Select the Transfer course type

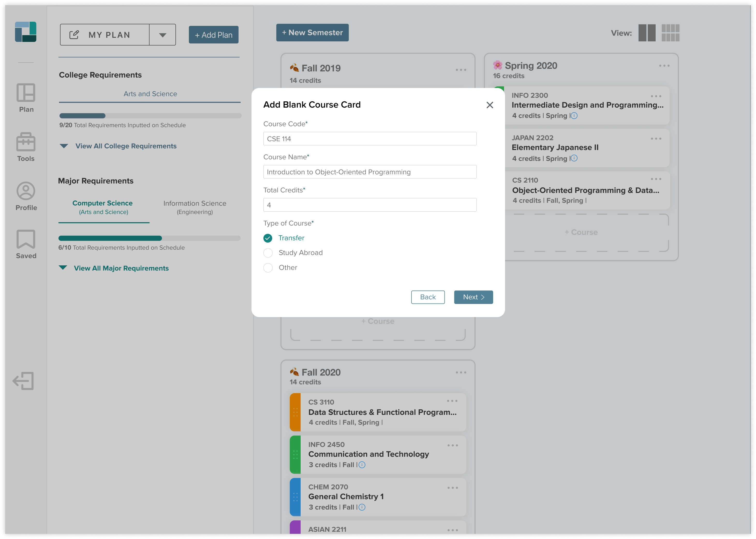click(268, 238)
